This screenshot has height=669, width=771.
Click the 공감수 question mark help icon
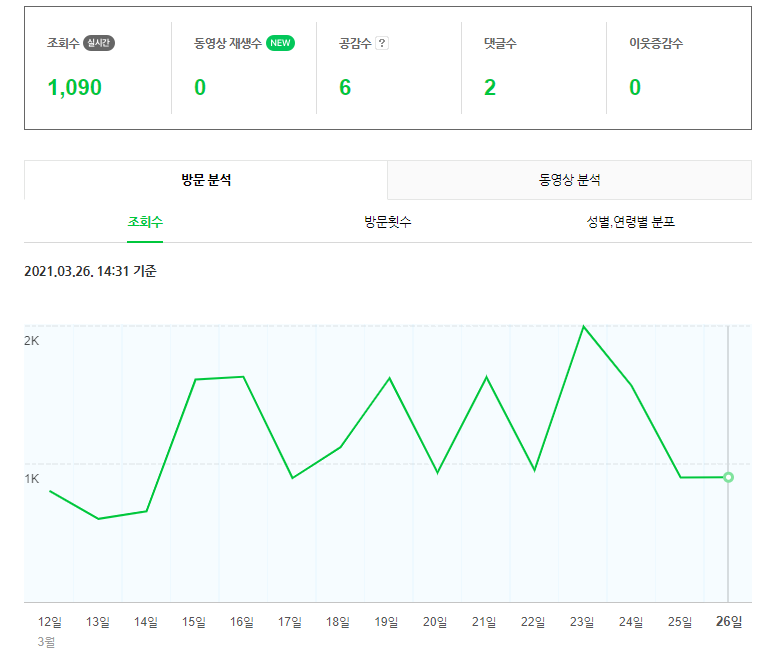(x=382, y=43)
